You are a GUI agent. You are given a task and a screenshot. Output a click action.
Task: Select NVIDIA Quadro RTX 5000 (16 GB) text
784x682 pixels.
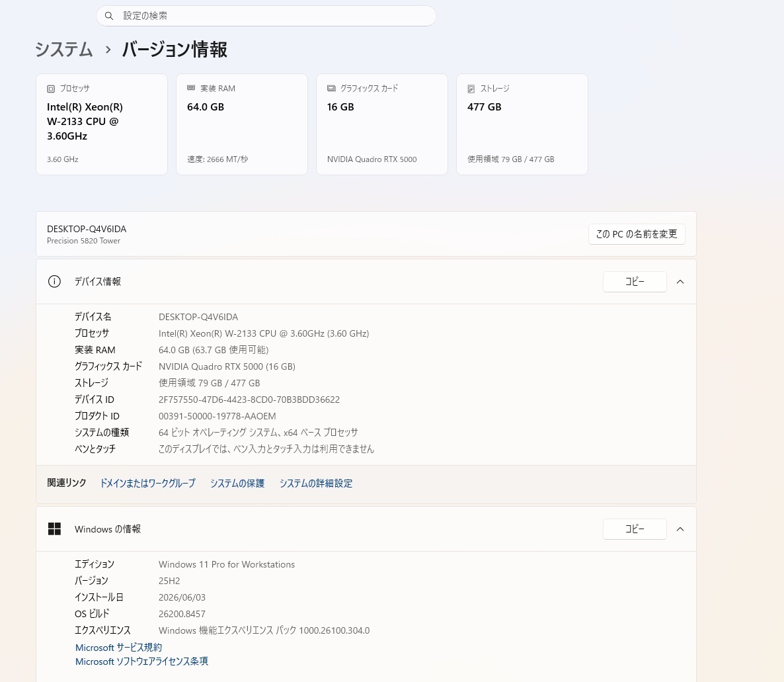[x=227, y=366]
